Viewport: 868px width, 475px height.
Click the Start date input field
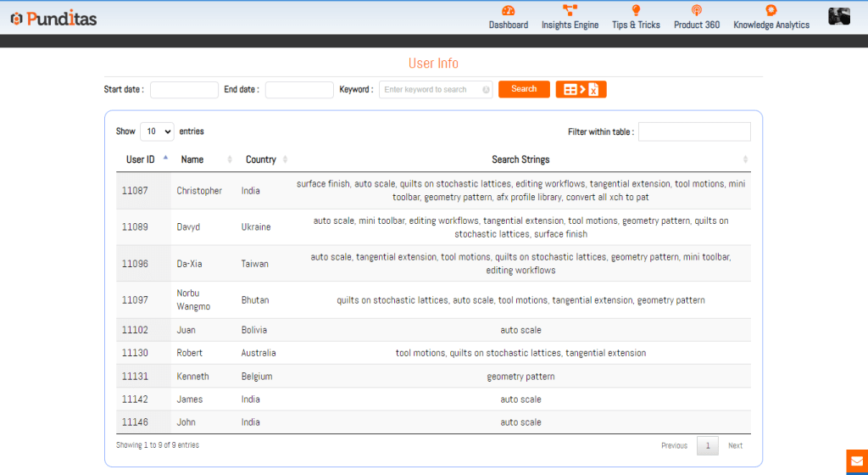184,90
